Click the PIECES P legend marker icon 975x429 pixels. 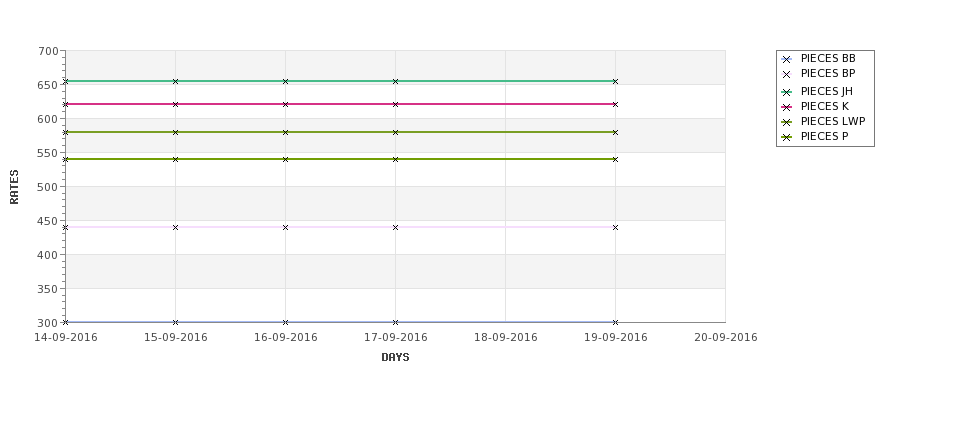pos(786,137)
